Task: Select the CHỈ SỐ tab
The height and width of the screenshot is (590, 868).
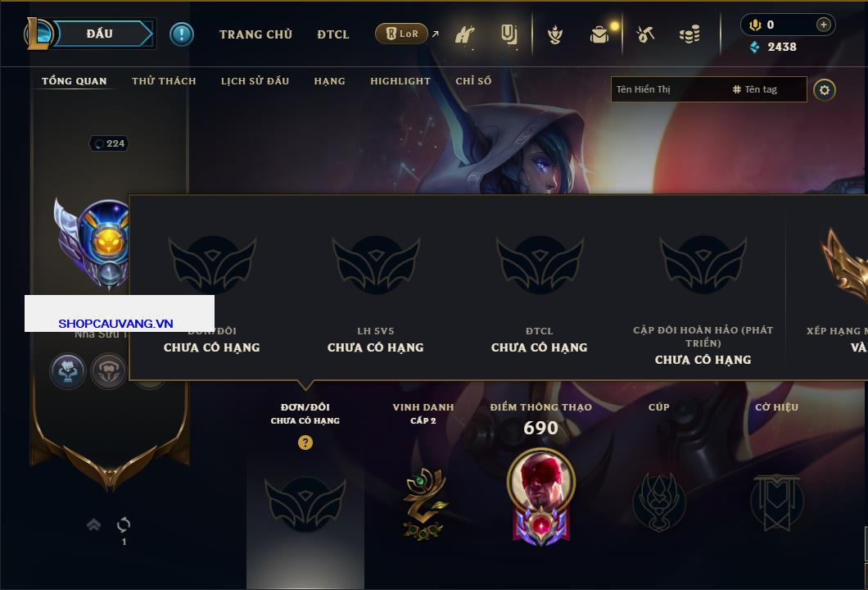Action: coord(473,81)
